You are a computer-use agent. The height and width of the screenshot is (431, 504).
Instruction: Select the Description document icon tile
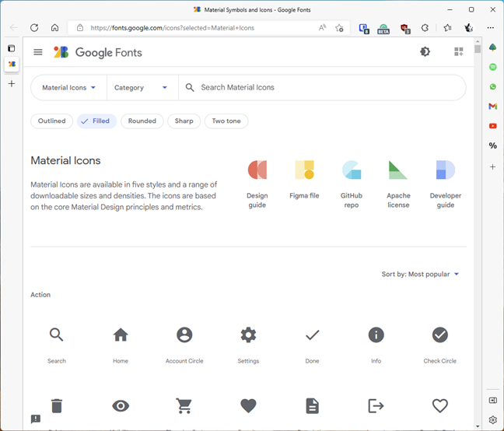click(312, 406)
